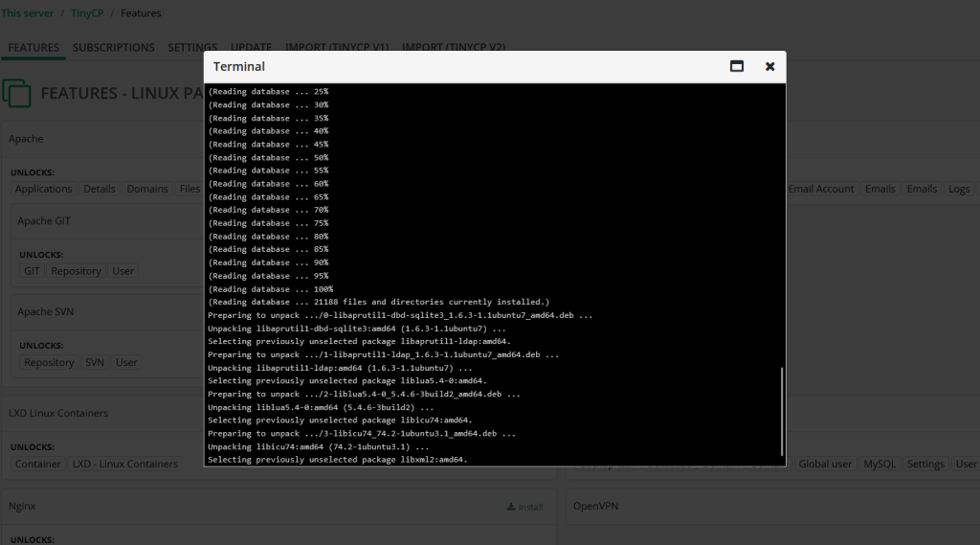
Task: Click the Nginx feature heading
Action: pos(22,506)
